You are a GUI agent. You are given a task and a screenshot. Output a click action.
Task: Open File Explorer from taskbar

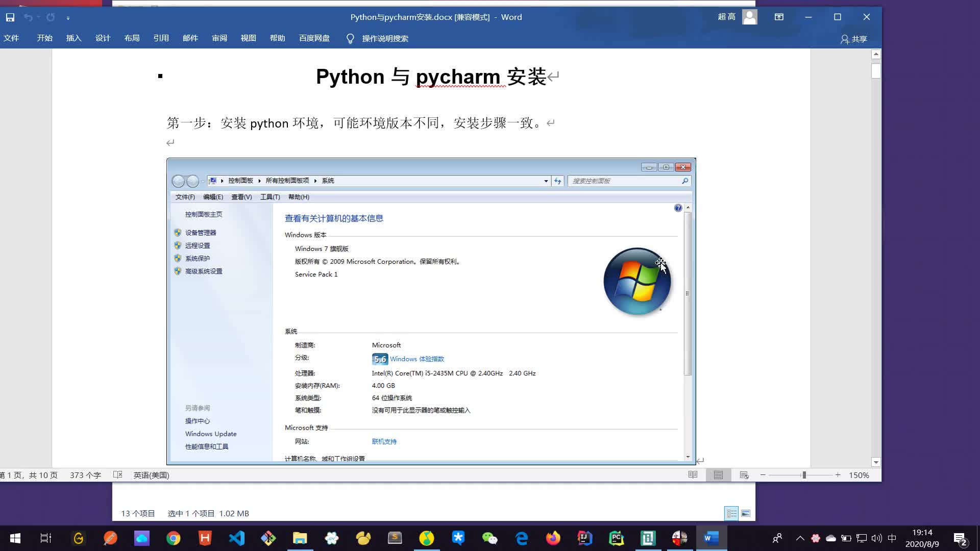click(x=300, y=538)
